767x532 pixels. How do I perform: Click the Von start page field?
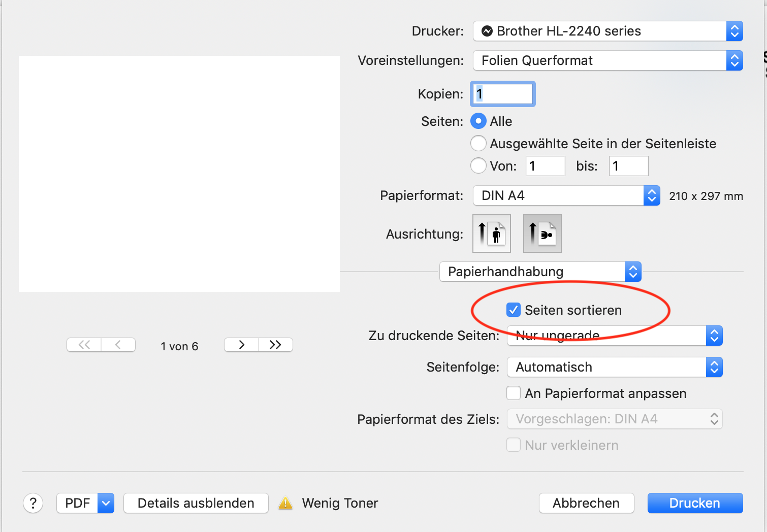pyautogui.click(x=546, y=166)
